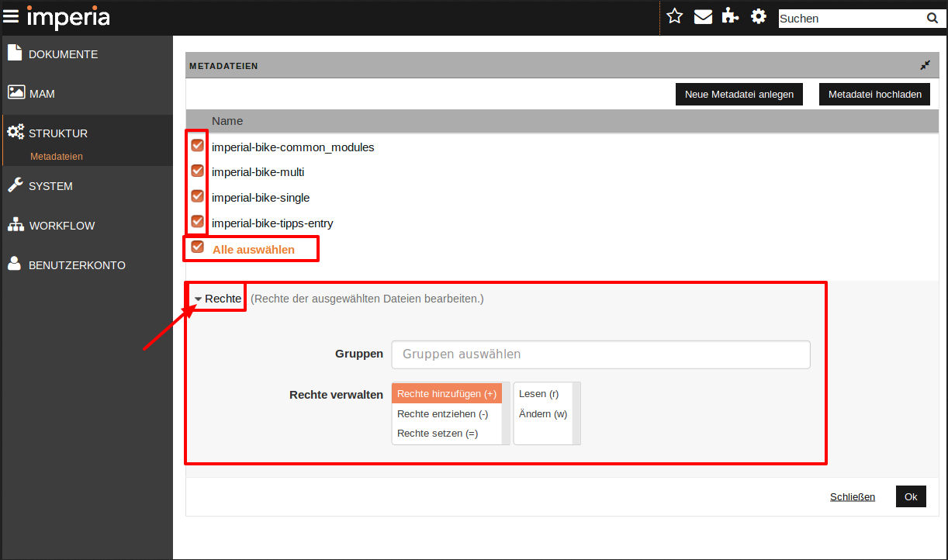Click the Struktur gears icon
Image resolution: width=948 pixels, height=560 pixels.
(x=16, y=132)
